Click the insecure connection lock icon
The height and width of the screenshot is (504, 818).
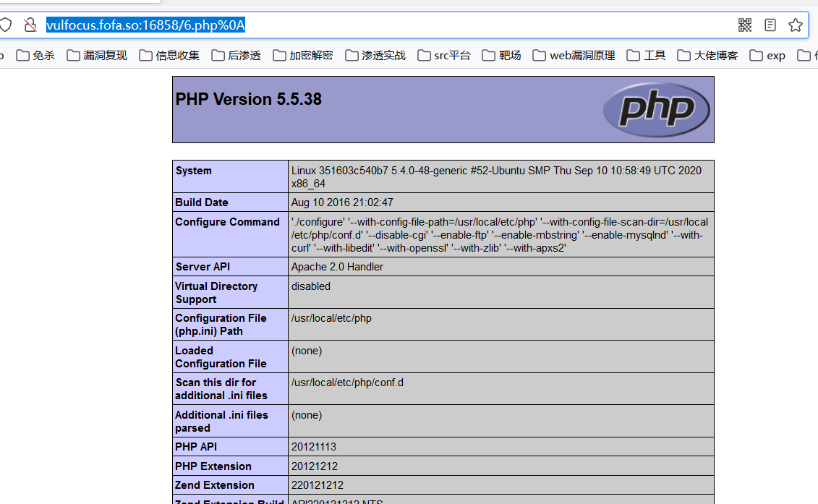pos(30,25)
